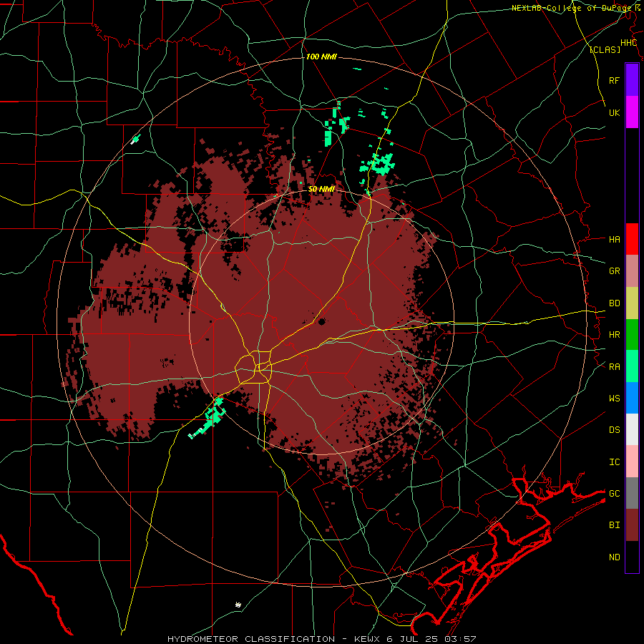Click the magenta UK color swatch
The height and width of the screenshot is (644, 644).
pos(632,112)
